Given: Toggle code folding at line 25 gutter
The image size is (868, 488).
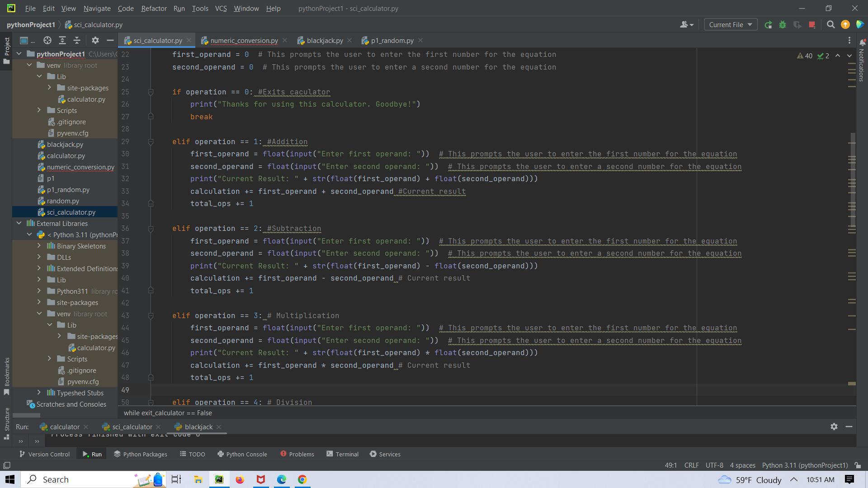Looking at the screenshot, I should [151, 92].
